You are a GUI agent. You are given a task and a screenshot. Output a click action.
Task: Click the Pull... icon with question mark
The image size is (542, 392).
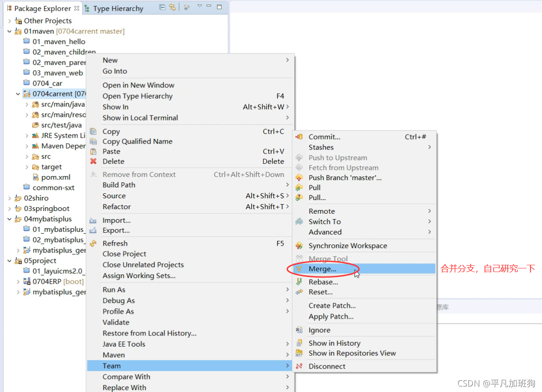click(299, 197)
